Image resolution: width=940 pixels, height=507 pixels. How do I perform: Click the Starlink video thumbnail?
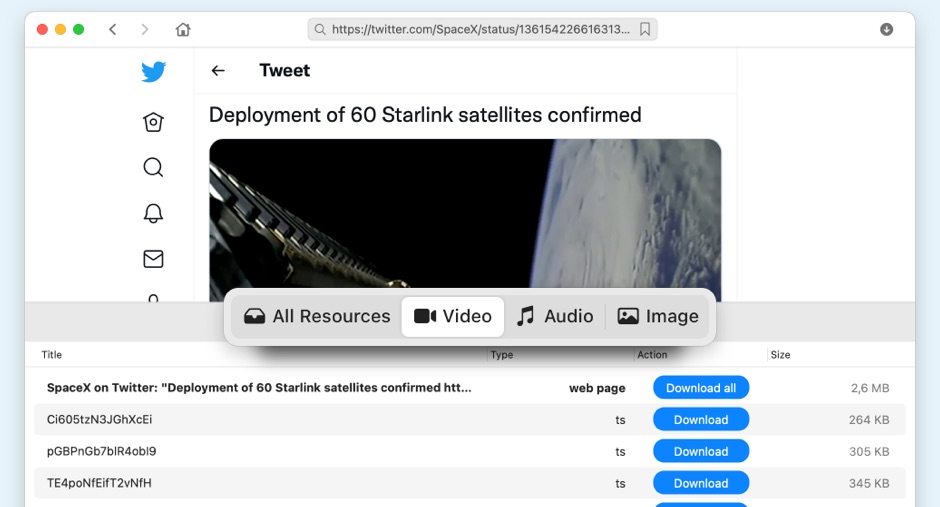(465, 221)
